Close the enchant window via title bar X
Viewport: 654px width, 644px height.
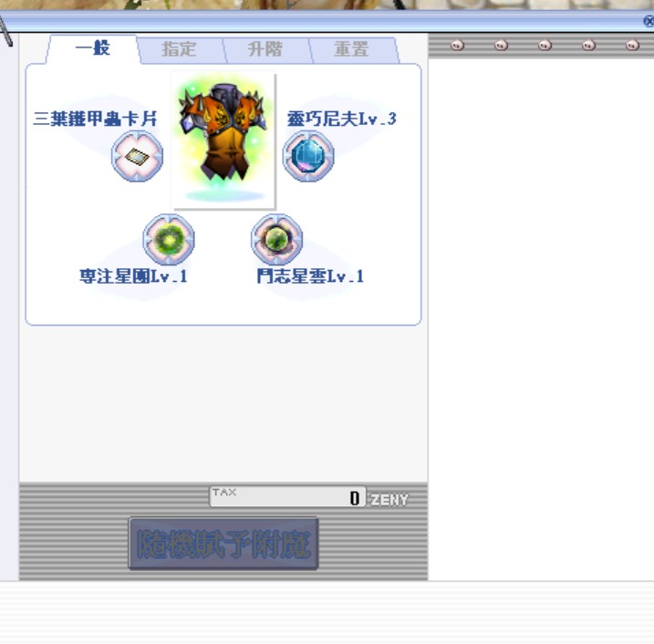[x=649, y=21]
